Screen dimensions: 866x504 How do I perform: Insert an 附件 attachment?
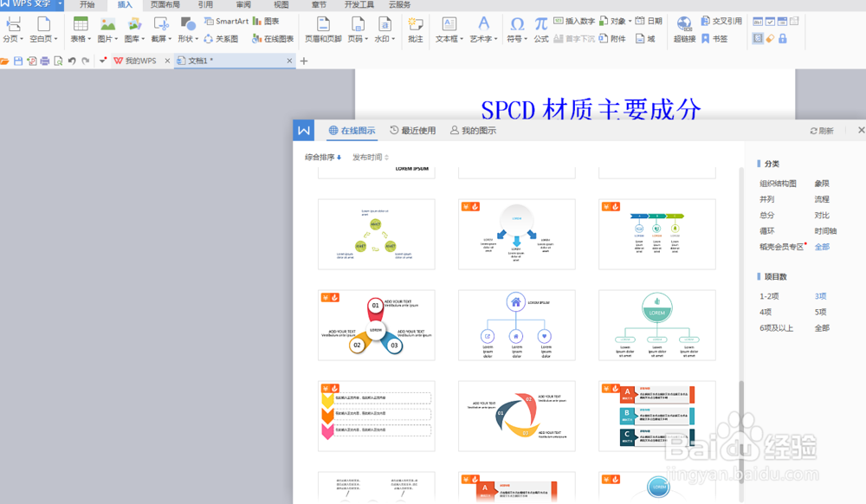612,39
